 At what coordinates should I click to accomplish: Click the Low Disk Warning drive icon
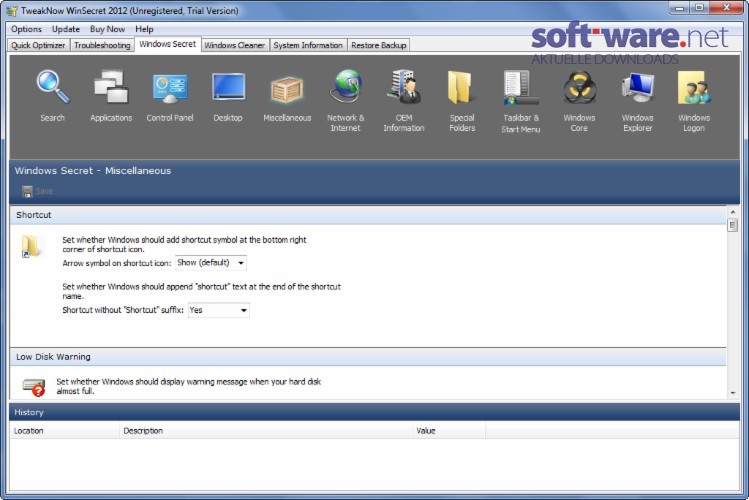coord(34,387)
